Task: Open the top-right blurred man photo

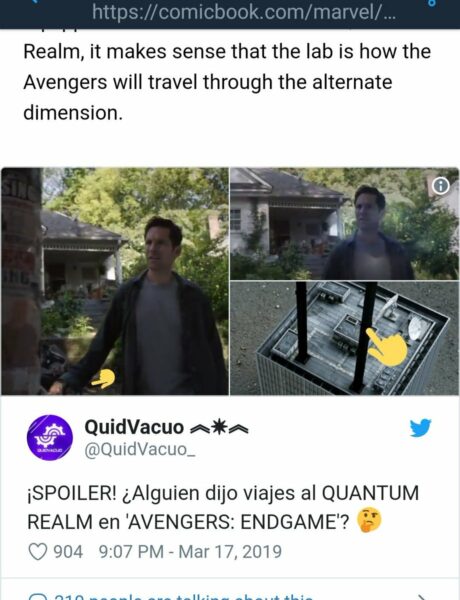Action: (344, 224)
